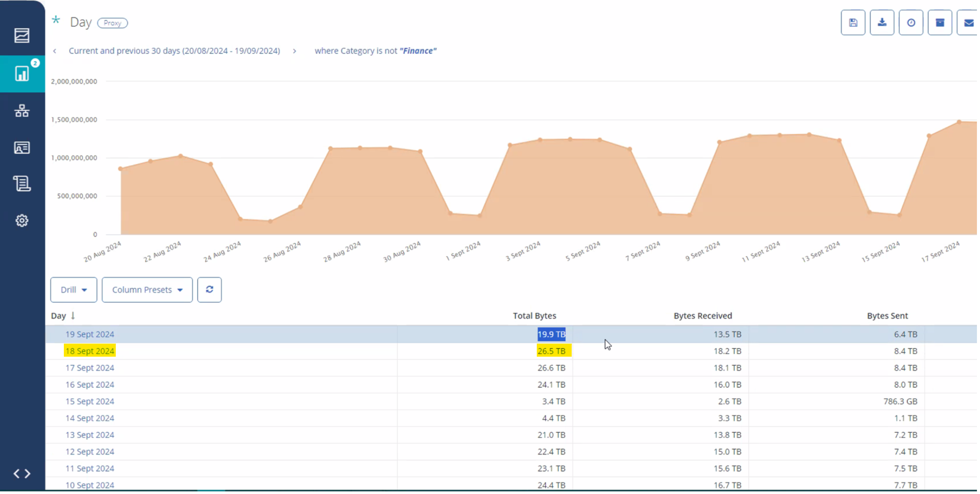
Task: Open the 18 Sept 2024 row link
Action: tap(90, 352)
